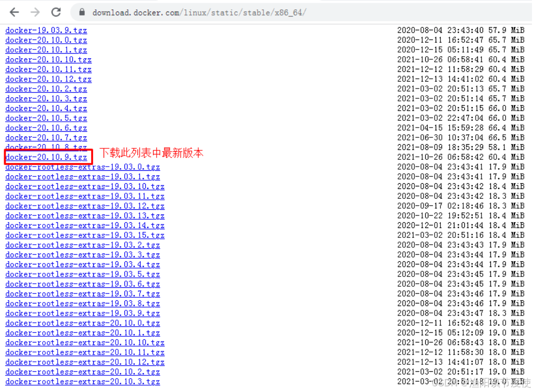Download docker-rootless-extras-20.10.2.tgz
Screen dimensions: 533x392
coord(83,372)
